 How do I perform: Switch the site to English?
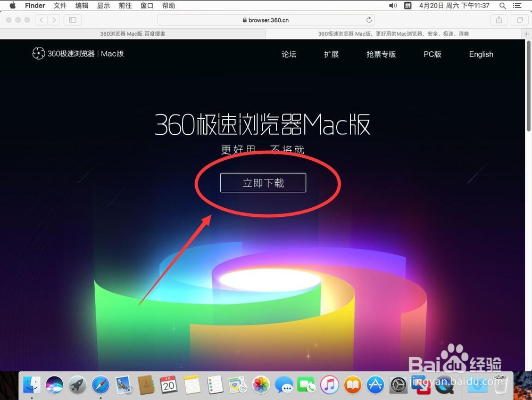[x=481, y=54]
